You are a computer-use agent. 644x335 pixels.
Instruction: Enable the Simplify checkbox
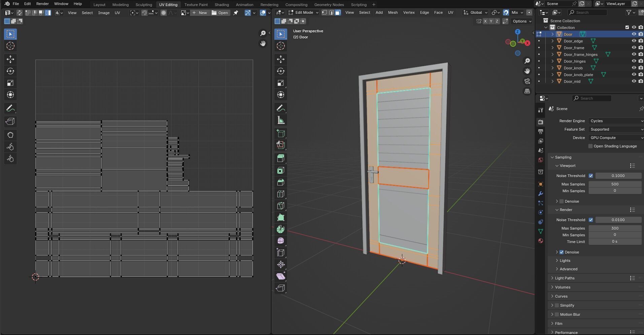(557, 305)
